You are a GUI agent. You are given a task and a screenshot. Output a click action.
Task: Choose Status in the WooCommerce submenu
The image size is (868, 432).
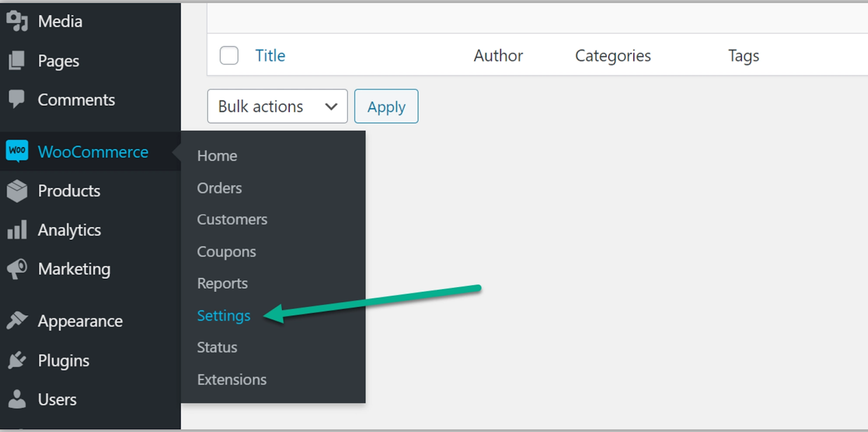(x=217, y=347)
